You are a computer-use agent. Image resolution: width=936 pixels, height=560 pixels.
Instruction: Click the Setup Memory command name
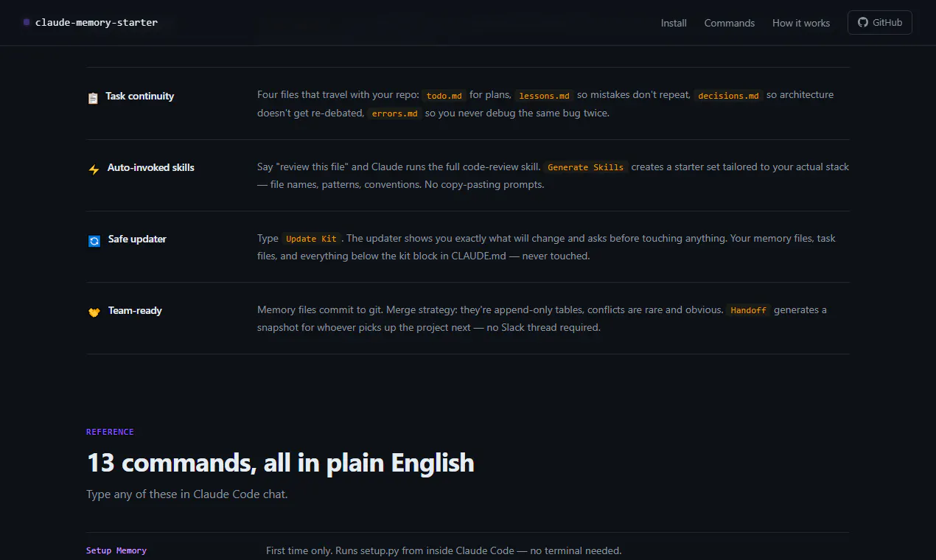pos(116,550)
